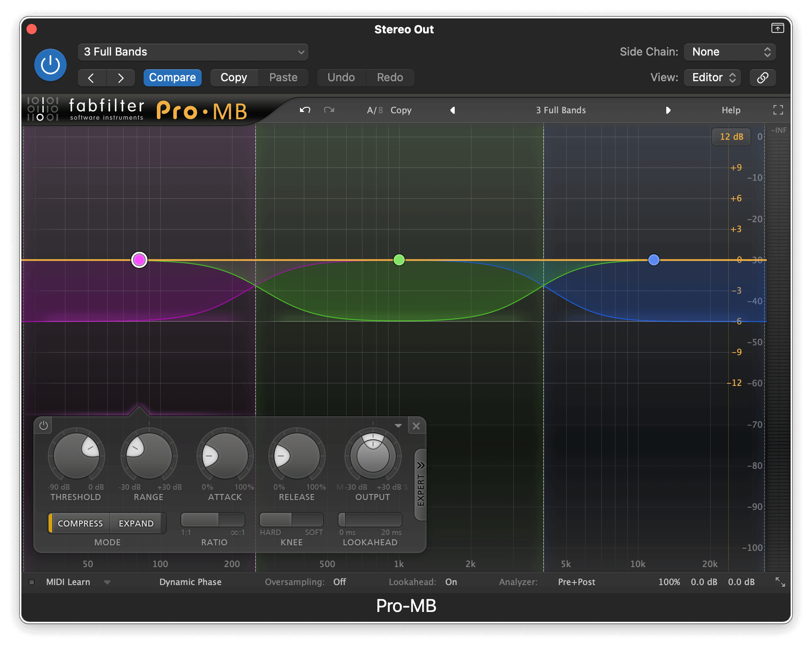Adjust the RATIO slider

pyautogui.click(x=213, y=520)
